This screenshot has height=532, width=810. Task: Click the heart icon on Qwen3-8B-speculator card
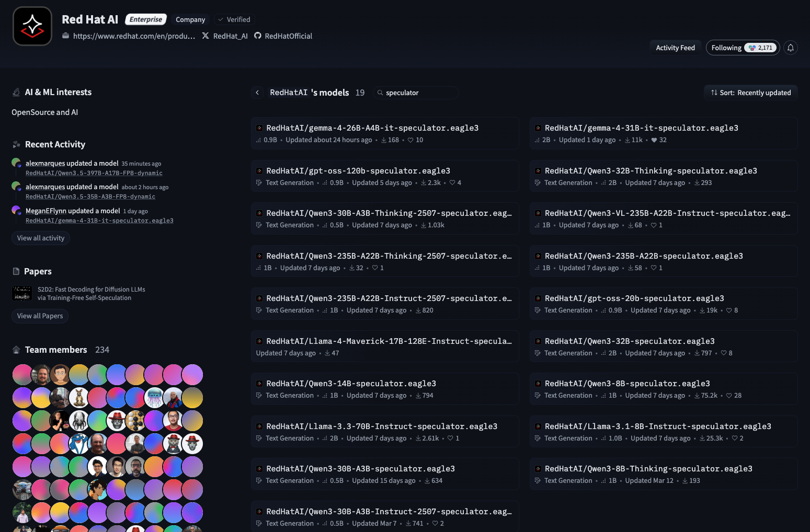coord(729,396)
